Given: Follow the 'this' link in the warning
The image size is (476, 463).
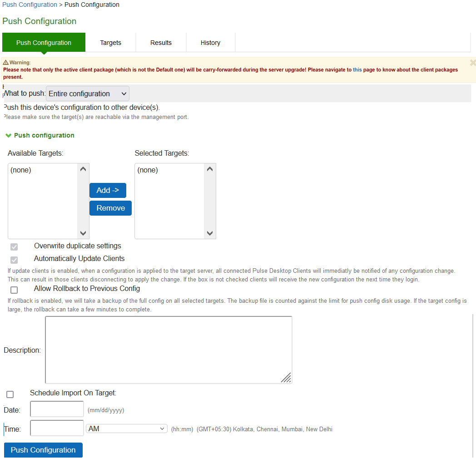Looking at the screenshot, I should (x=357, y=70).
